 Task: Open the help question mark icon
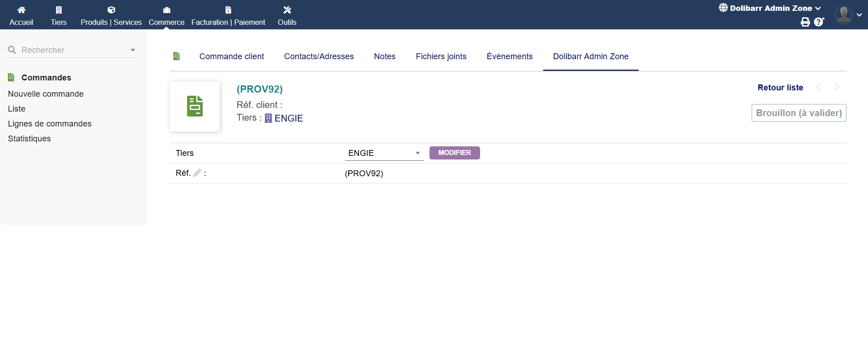[x=819, y=22]
